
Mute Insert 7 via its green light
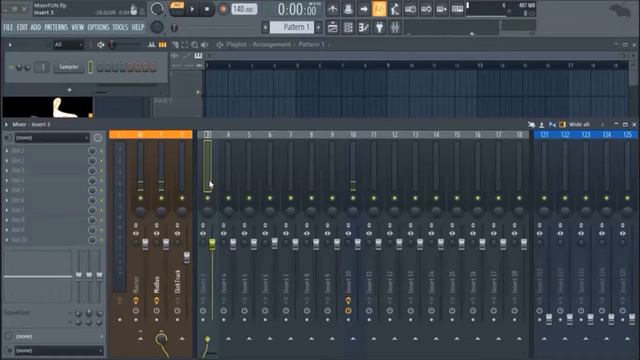click(x=291, y=198)
